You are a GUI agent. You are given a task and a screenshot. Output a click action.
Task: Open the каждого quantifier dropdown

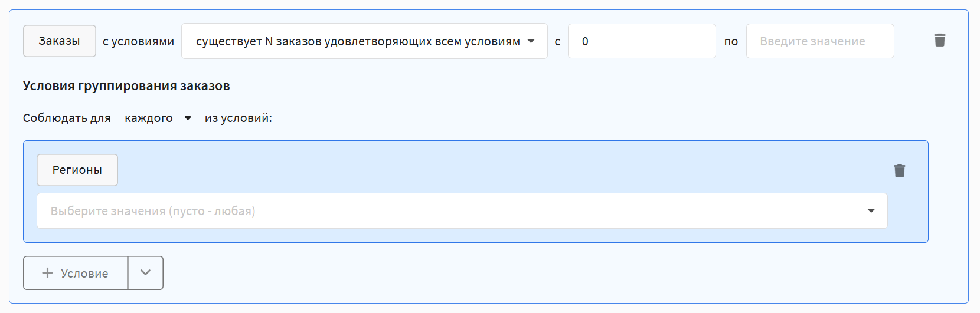tap(149, 118)
